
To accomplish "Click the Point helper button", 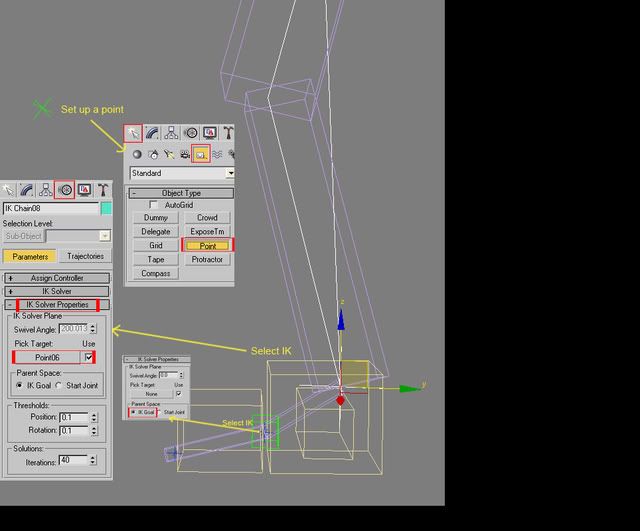I will coord(207,245).
